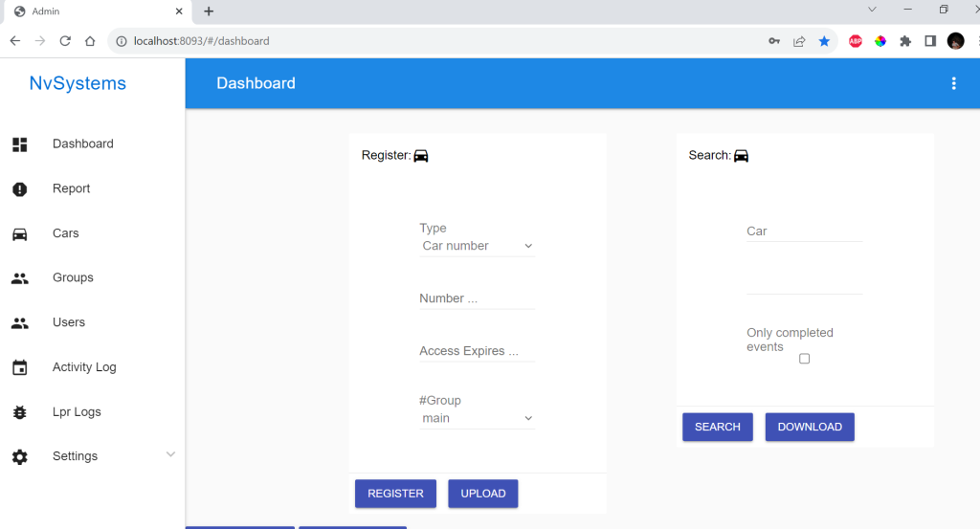Open the extensions puzzle icon
This screenshot has height=529, width=980.
pos(905,41)
